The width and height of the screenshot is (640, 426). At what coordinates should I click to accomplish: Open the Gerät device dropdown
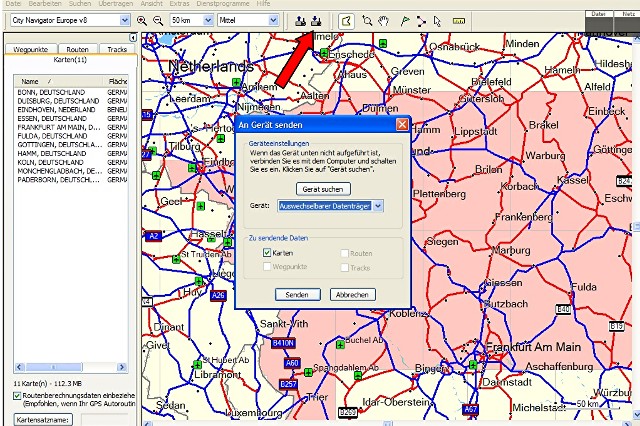click(x=378, y=206)
